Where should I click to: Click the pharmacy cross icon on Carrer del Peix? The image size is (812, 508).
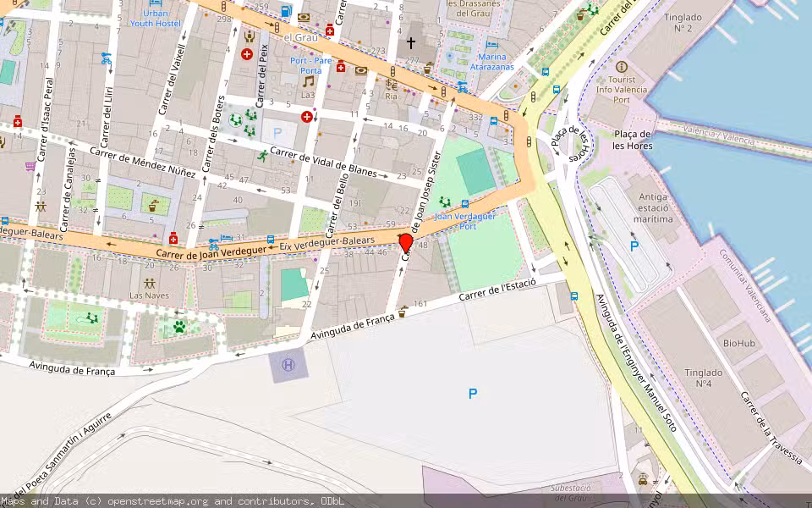(x=247, y=53)
